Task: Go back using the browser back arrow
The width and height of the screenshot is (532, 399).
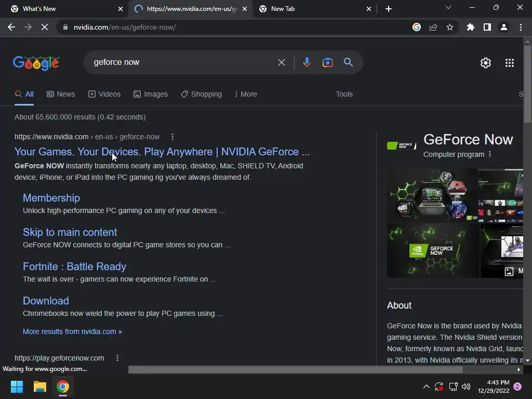Action: [11, 27]
